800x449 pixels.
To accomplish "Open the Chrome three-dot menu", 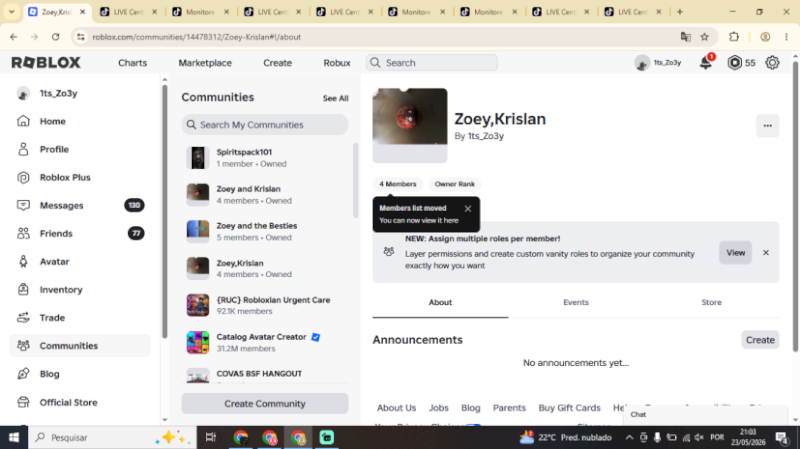I will tap(786, 37).
